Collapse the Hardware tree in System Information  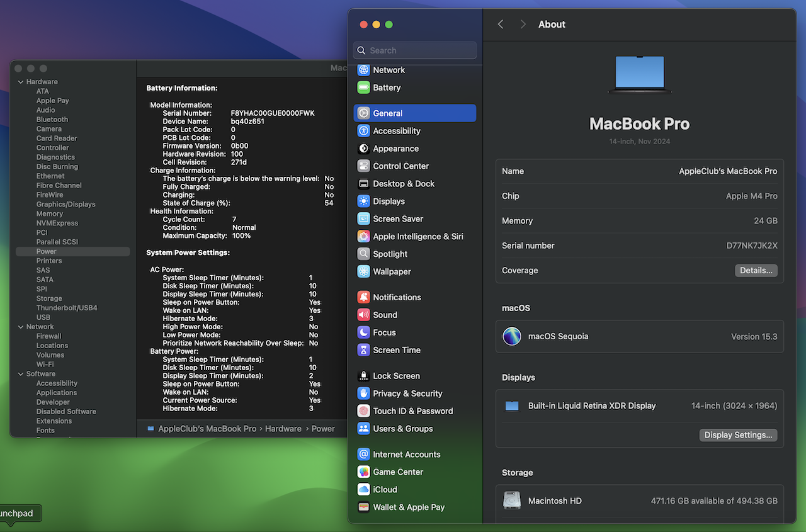(x=20, y=82)
